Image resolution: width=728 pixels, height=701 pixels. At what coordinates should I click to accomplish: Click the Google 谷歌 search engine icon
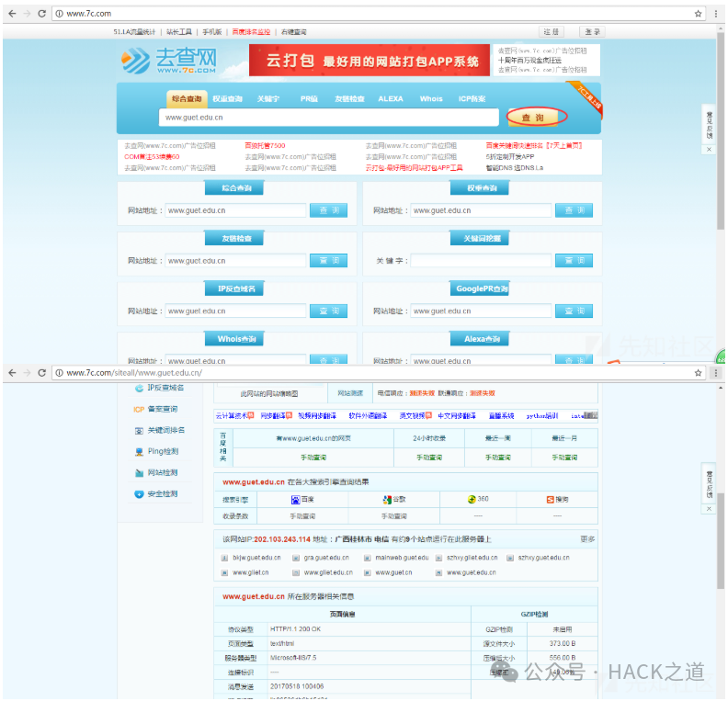point(387,499)
